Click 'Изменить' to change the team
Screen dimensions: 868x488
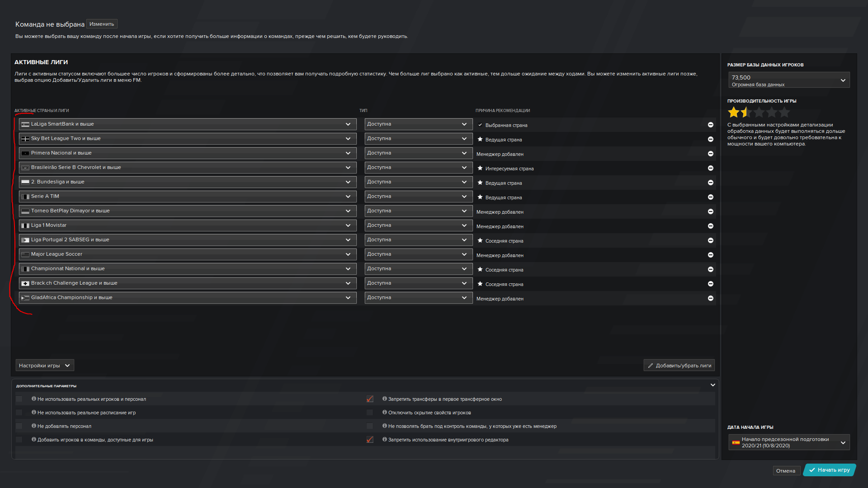pos(102,24)
